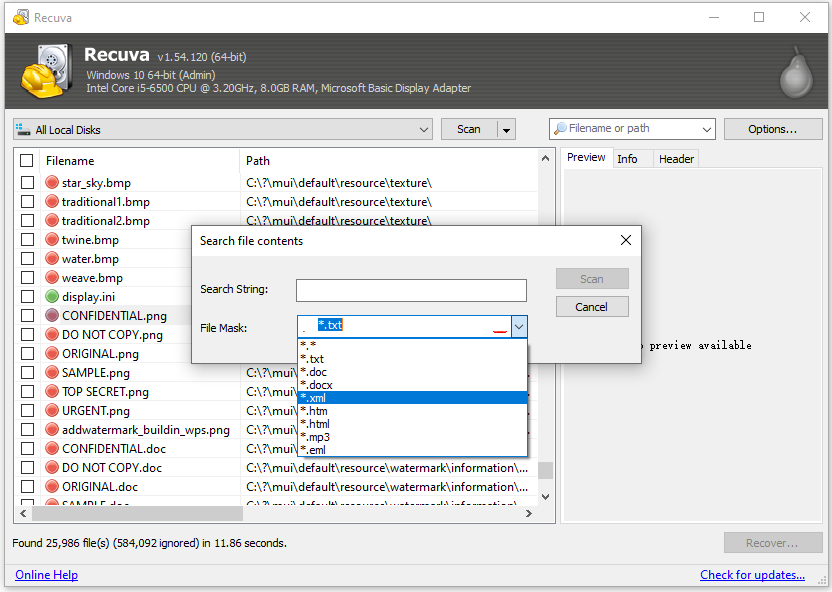Click the Recuva hard hat logo icon
Screen dimensions: 832x592
(x=45, y=72)
